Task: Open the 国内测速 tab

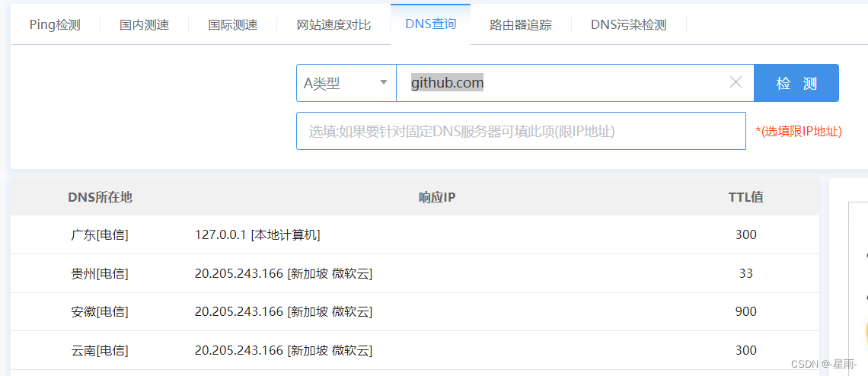Action: (x=144, y=24)
